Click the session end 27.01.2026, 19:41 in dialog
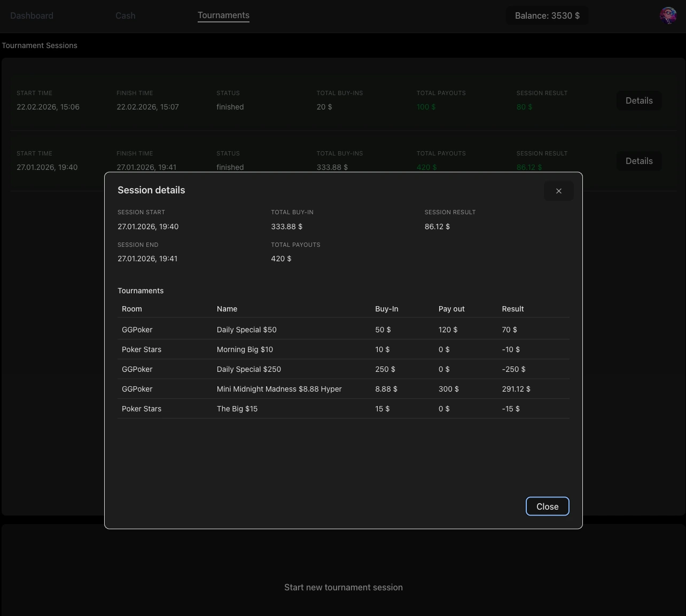The image size is (686, 616). click(x=147, y=259)
